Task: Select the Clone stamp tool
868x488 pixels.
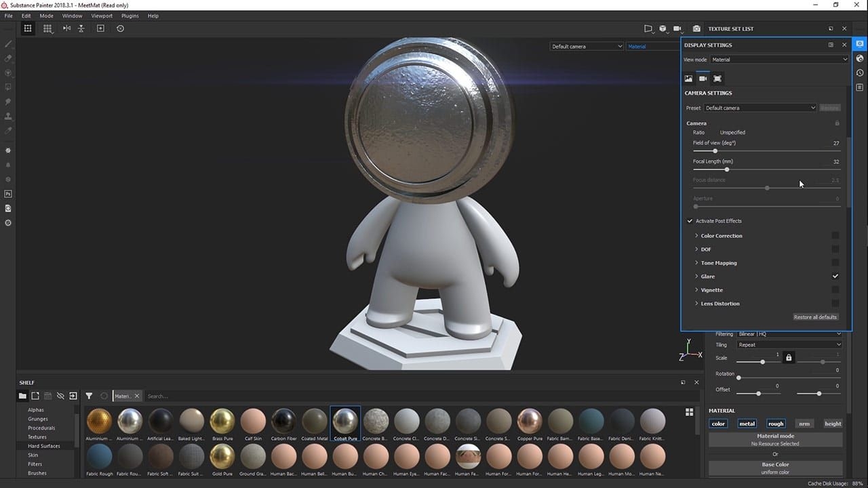Action: 8,116
